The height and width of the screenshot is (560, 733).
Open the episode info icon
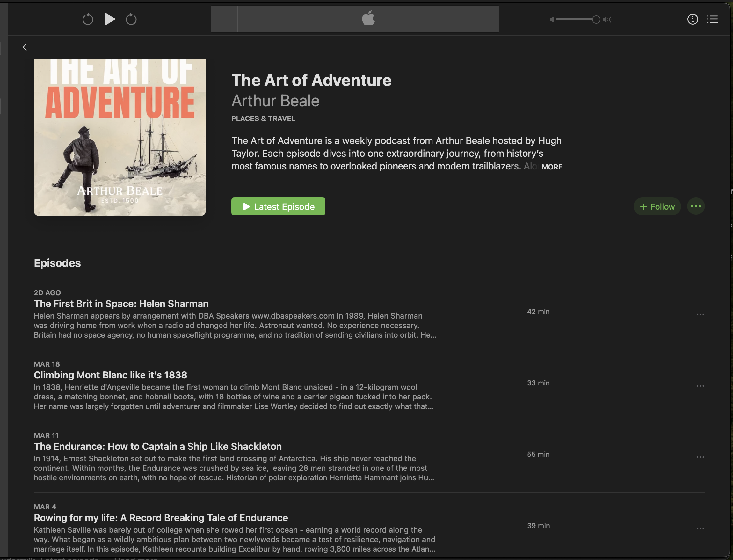pos(693,19)
